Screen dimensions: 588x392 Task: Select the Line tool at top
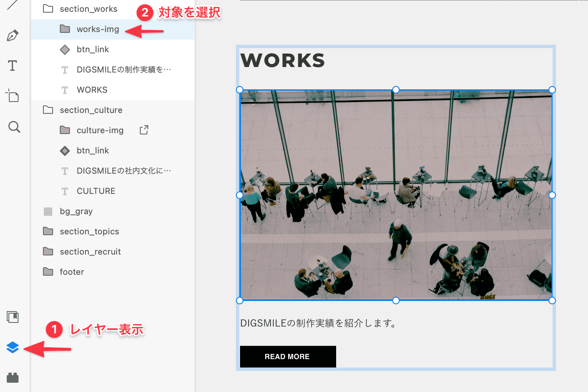13,4
